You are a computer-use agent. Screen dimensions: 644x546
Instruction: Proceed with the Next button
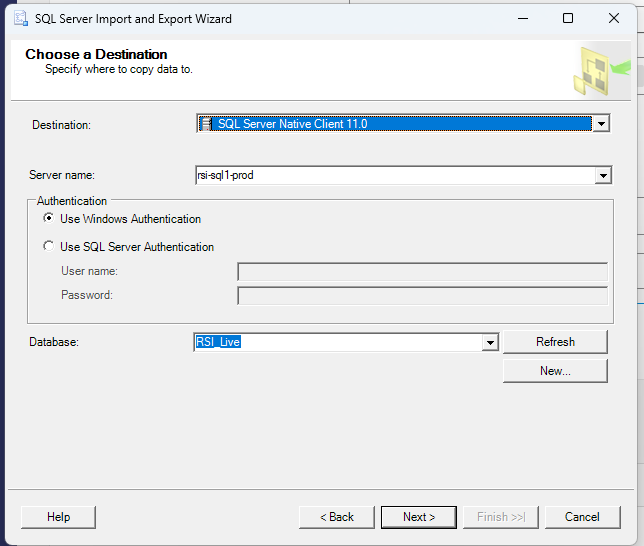419,517
